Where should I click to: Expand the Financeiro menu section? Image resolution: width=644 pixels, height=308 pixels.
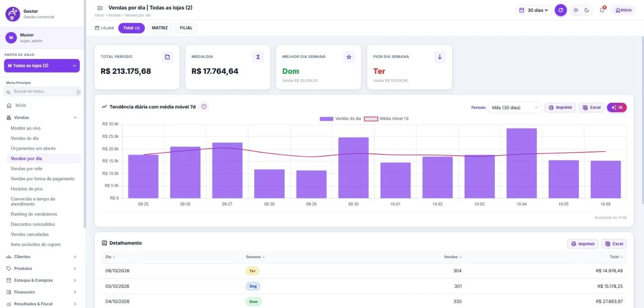click(42, 292)
